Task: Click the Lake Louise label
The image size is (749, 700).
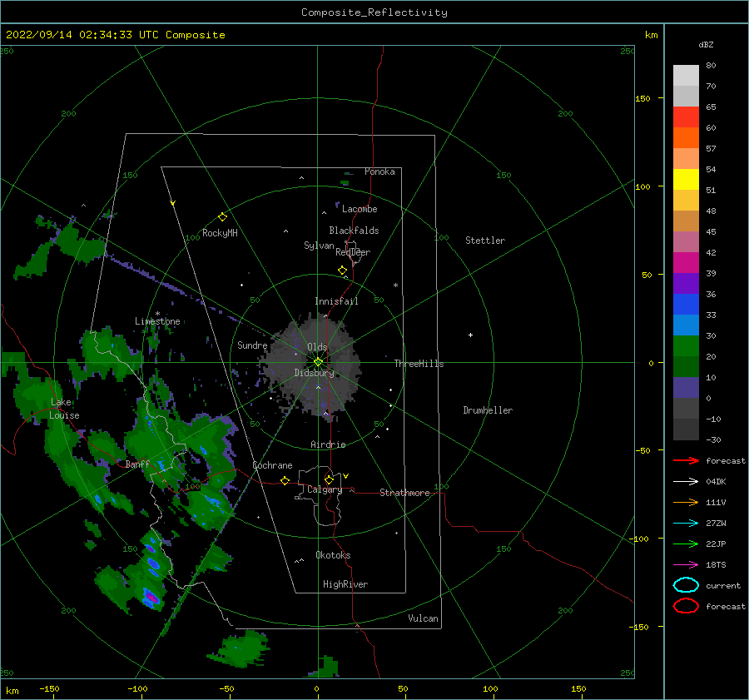Action: tap(64, 409)
